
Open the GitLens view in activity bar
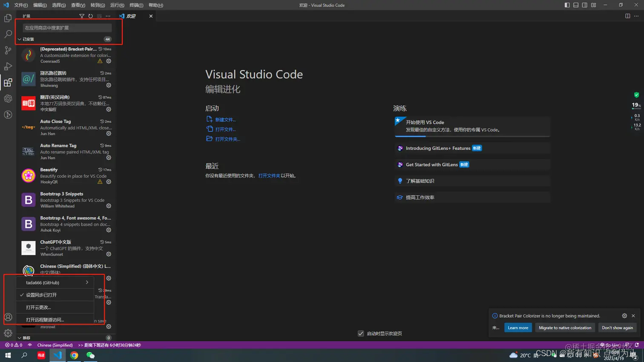8,115
